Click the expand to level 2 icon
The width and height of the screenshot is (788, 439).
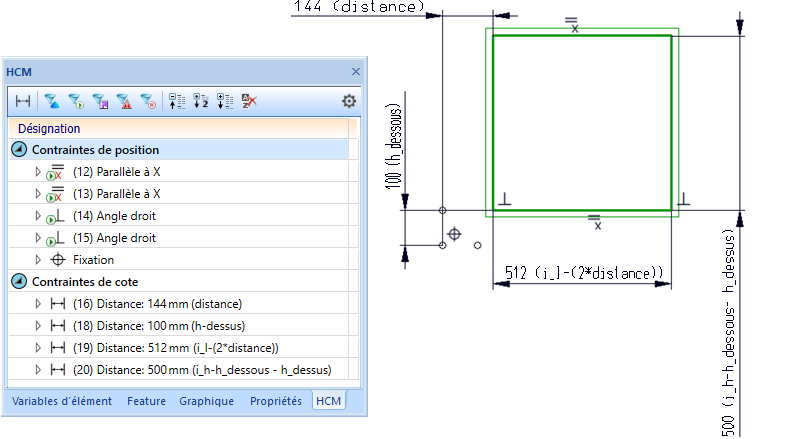(x=200, y=100)
